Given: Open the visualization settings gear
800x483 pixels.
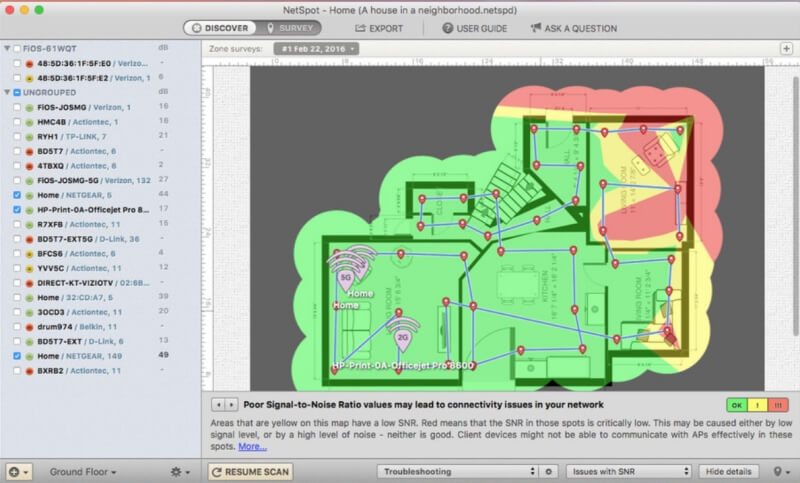Looking at the screenshot, I should (548, 472).
